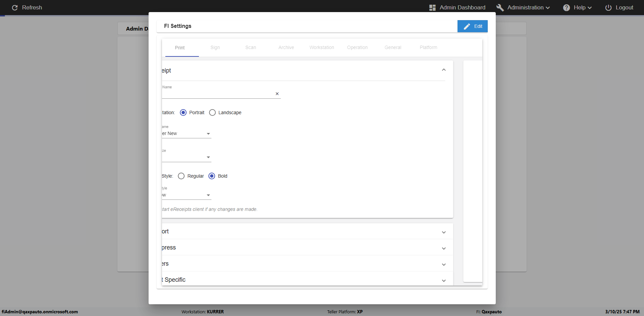
Task: Click the Logout power icon
Action: tap(608, 7)
